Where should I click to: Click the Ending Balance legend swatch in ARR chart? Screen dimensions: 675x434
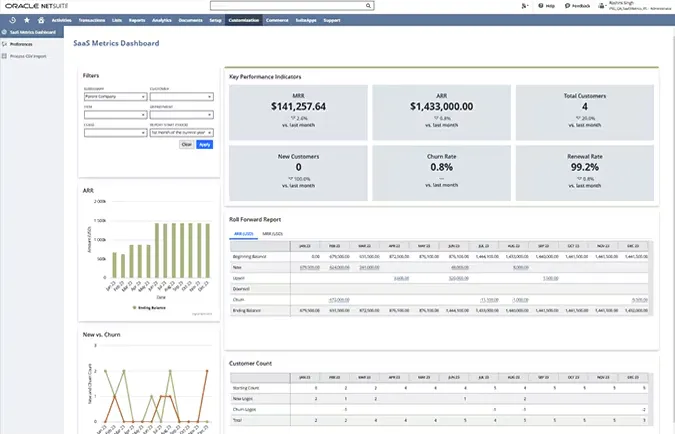(x=136, y=306)
